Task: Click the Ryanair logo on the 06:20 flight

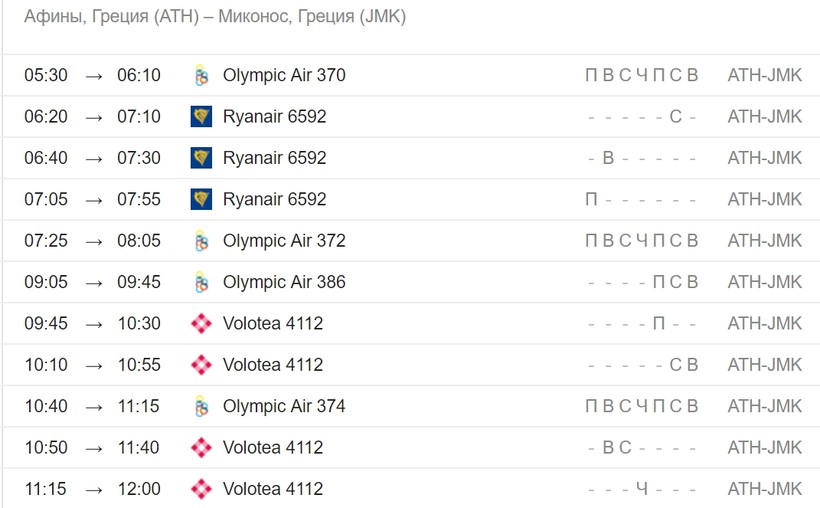Action: point(201,117)
